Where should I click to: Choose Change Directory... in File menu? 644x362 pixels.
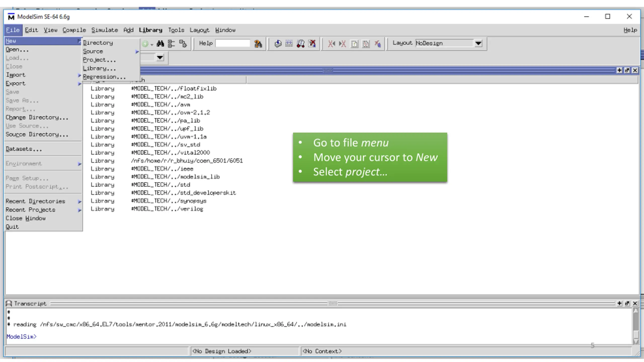(x=37, y=117)
